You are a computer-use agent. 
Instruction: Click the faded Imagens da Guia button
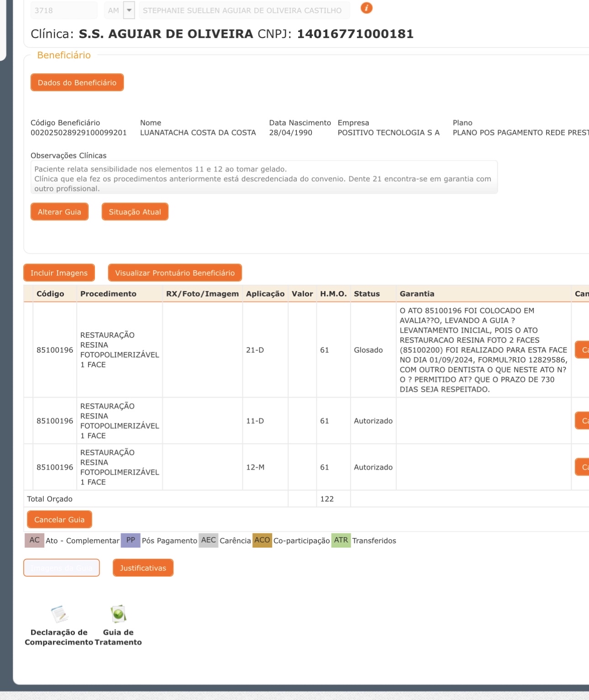tap(62, 568)
